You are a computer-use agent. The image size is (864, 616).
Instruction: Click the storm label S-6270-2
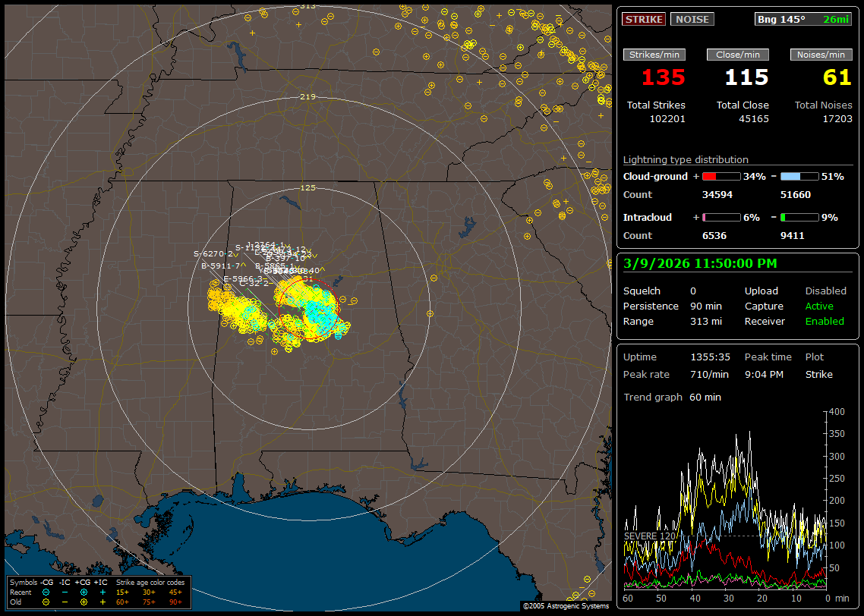click(213, 254)
